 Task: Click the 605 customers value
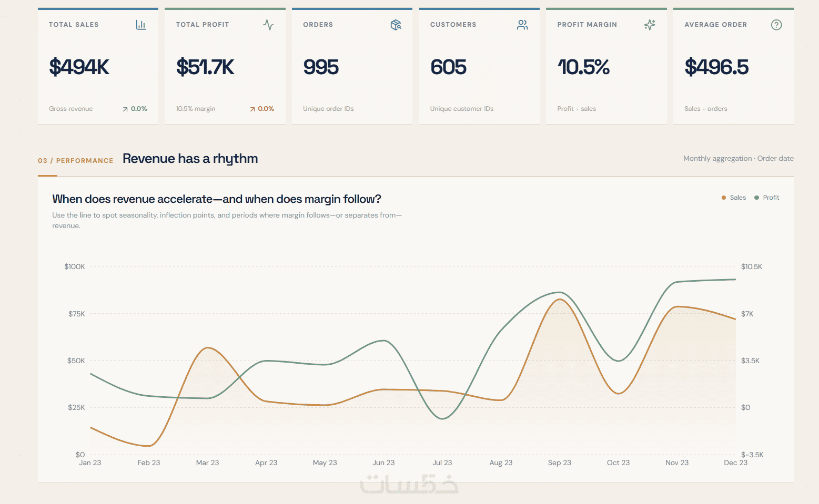[448, 67]
